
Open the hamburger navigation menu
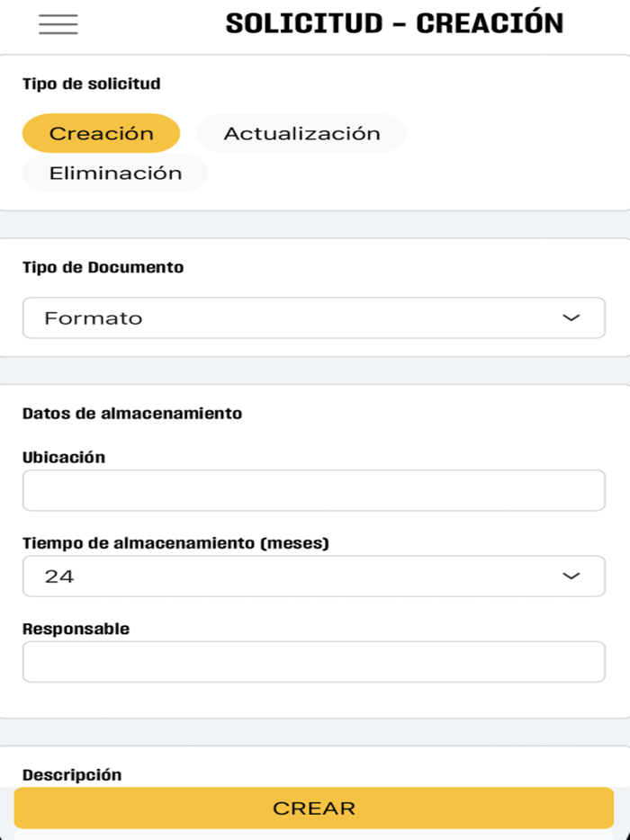click(x=58, y=23)
